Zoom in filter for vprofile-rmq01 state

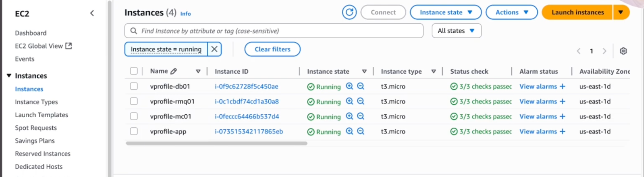[349, 101]
